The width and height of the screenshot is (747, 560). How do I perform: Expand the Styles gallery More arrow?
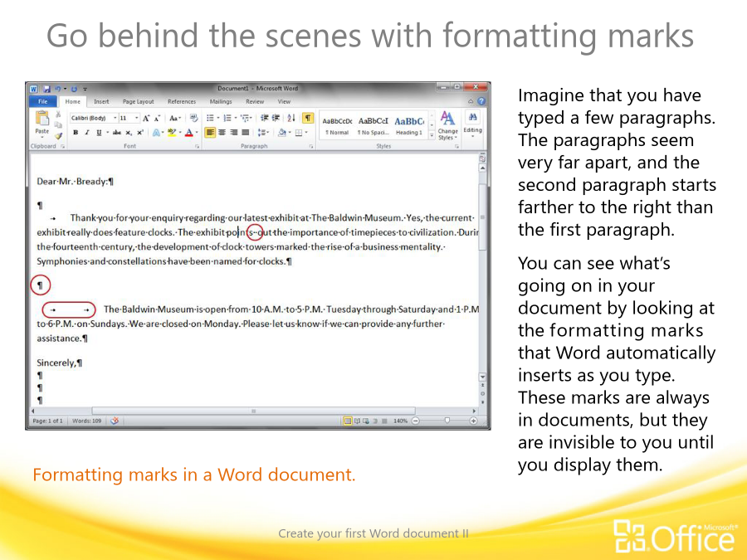(x=432, y=136)
